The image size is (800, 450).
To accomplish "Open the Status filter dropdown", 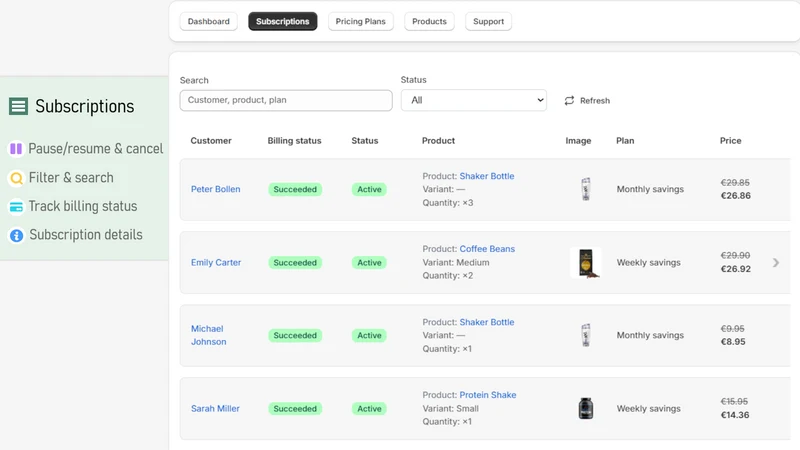I will (x=473, y=101).
